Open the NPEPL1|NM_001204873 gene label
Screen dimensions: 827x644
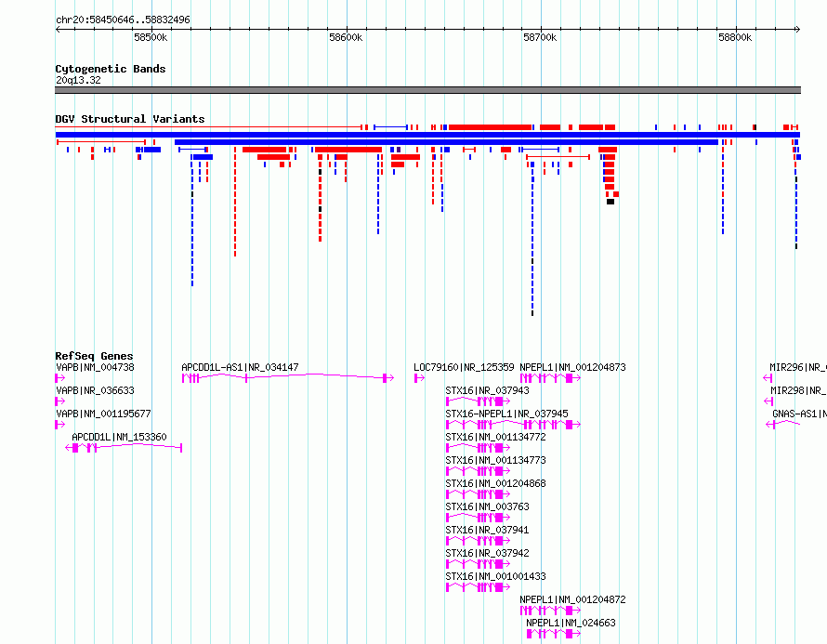572,367
